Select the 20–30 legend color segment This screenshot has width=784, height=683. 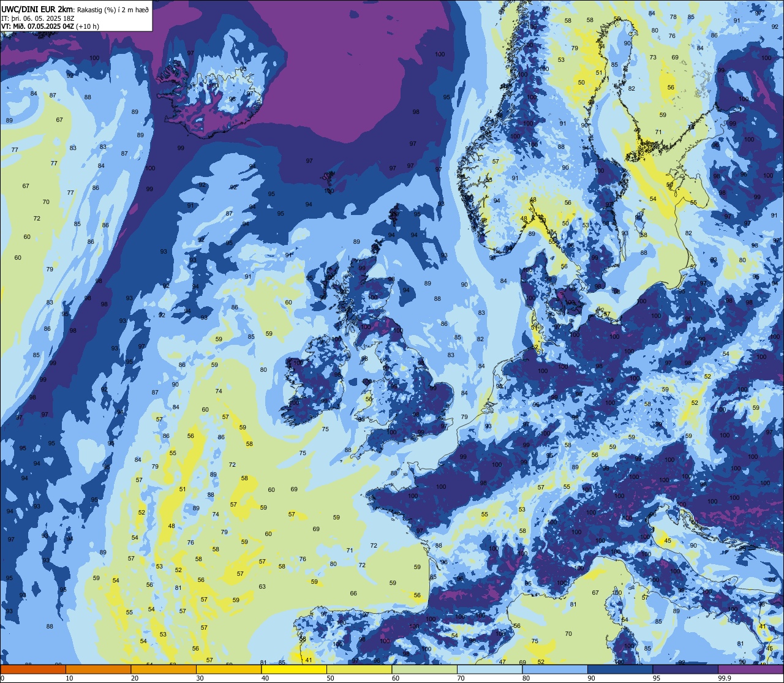coord(164,669)
